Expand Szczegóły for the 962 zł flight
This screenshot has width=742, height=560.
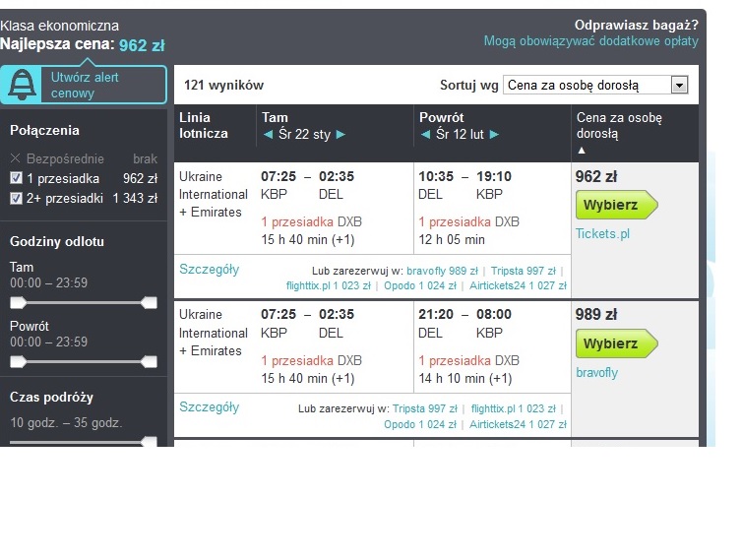coord(210,270)
